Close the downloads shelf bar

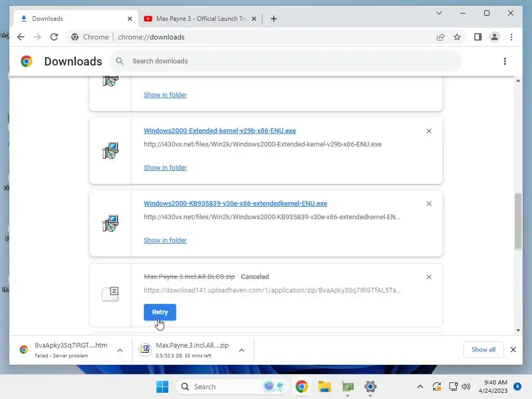tap(513, 350)
